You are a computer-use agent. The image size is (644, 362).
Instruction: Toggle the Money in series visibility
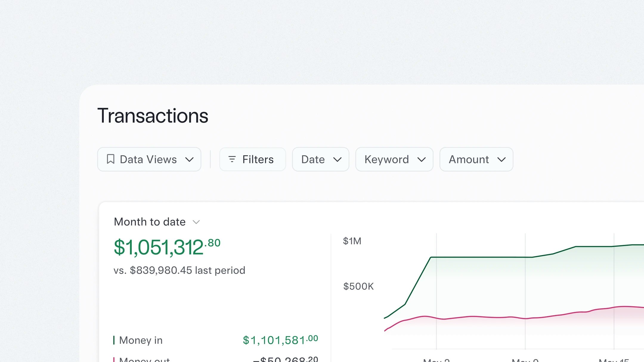click(115, 340)
